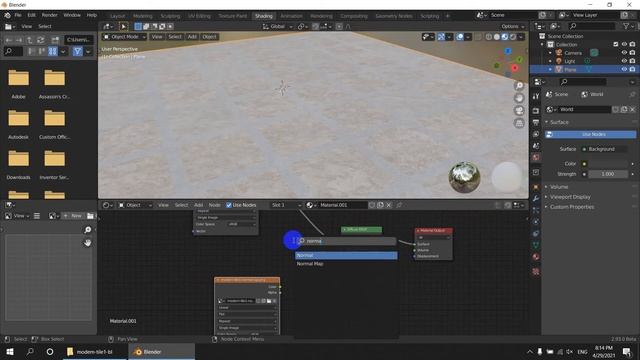Switch to the Geometry Nodes workspace tab
640x360 pixels.
coord(394,16)
